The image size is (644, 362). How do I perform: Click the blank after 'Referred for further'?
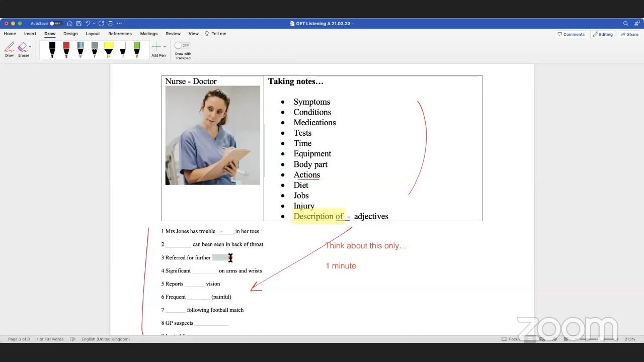[x=222, y=258]
